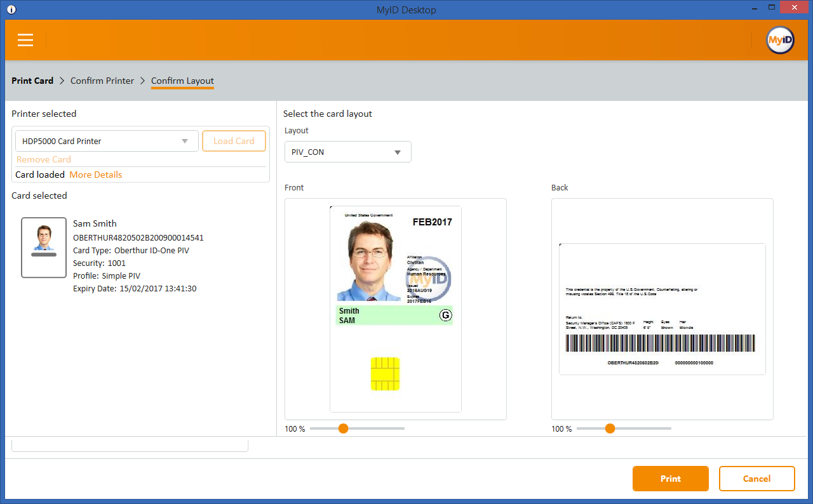Viewport: 813px width, 504px height.
Task: Go to Confirm Printer breadcrumb step
Action: click(102, 81)
